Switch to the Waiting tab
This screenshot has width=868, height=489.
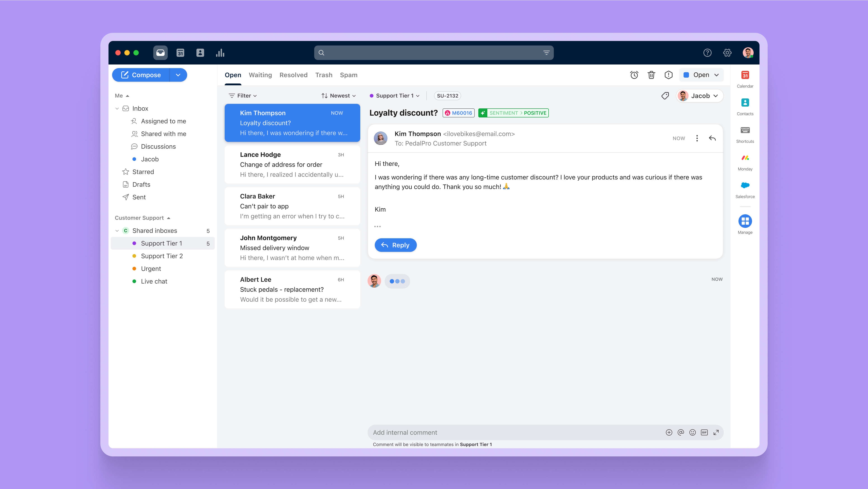coord(260,75)
